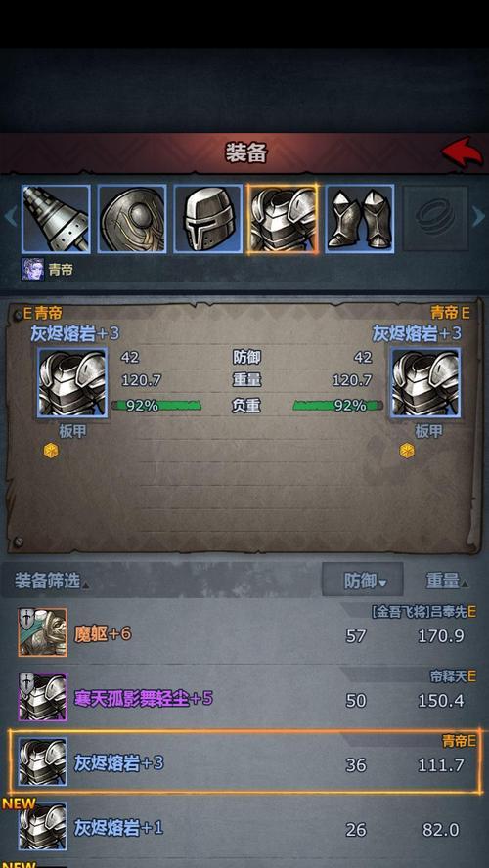Go to next equipment slots with right arrow
Screen dimensions: 489x868
click(478, 218)
